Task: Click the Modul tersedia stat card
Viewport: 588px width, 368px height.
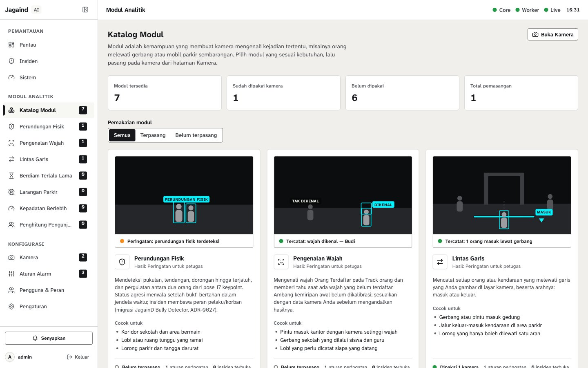Action: point(165,93)
